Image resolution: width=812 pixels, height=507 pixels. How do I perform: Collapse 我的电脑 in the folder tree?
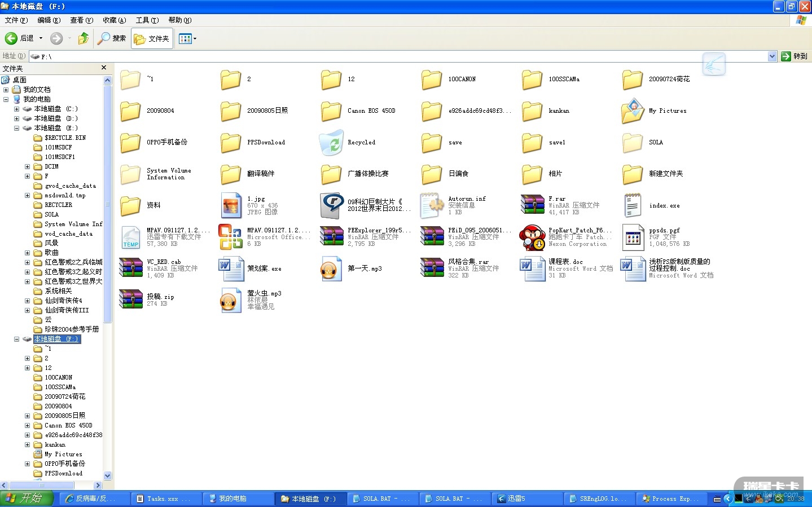point(6,99)
